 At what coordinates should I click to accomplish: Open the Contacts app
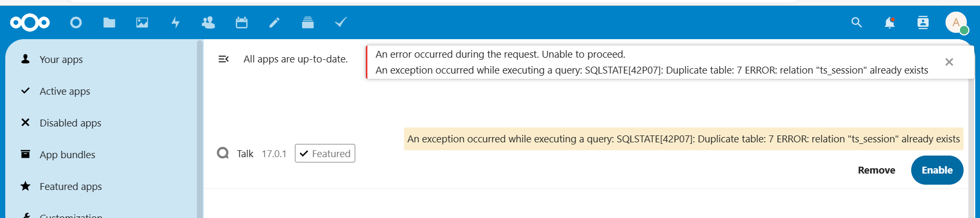point(208,22)
